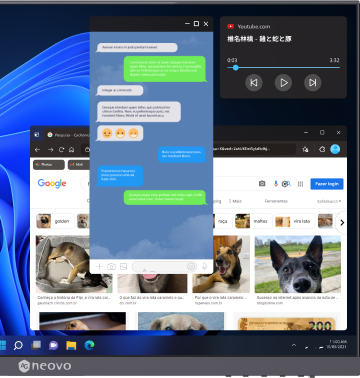Play the YouTube media track
Image resolution: width=360 pixels, height=378 pixels.
point(283,83)
